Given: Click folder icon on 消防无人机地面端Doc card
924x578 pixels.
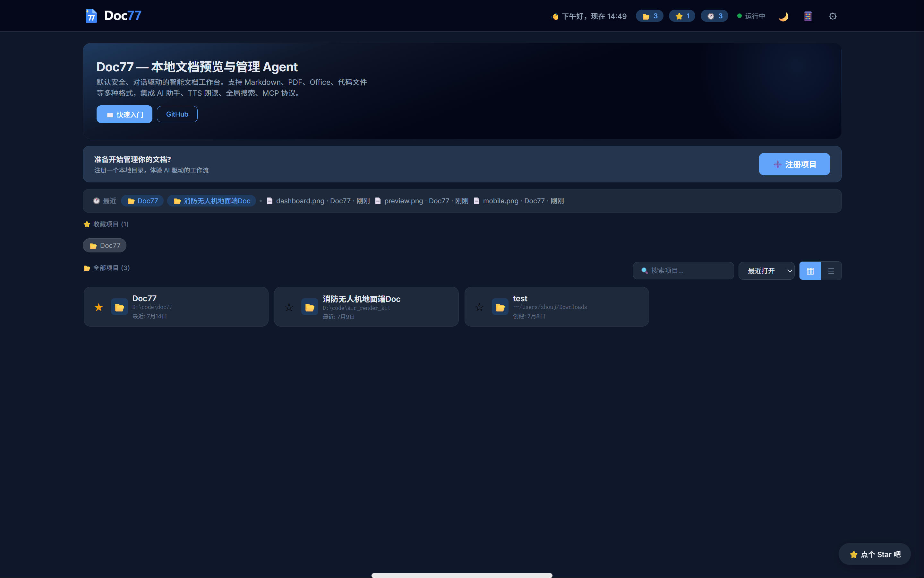Looking at the screenshot, I should click(310, 307).
